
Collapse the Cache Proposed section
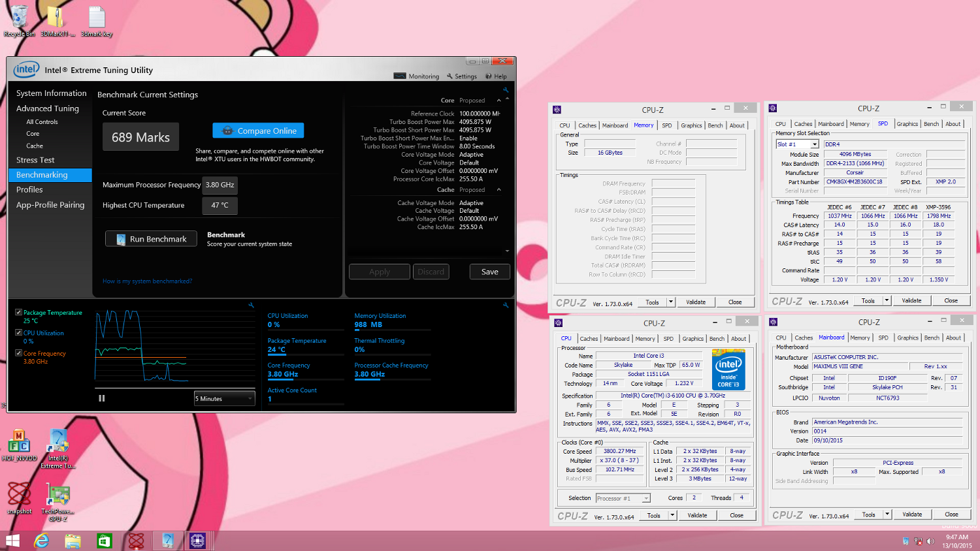498,190
